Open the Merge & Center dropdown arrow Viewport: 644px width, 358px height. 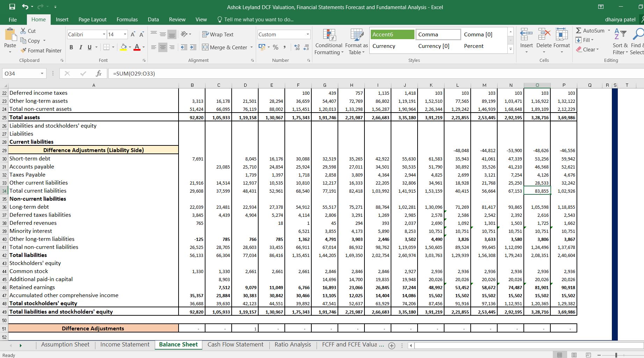click(x=251, y=47)
